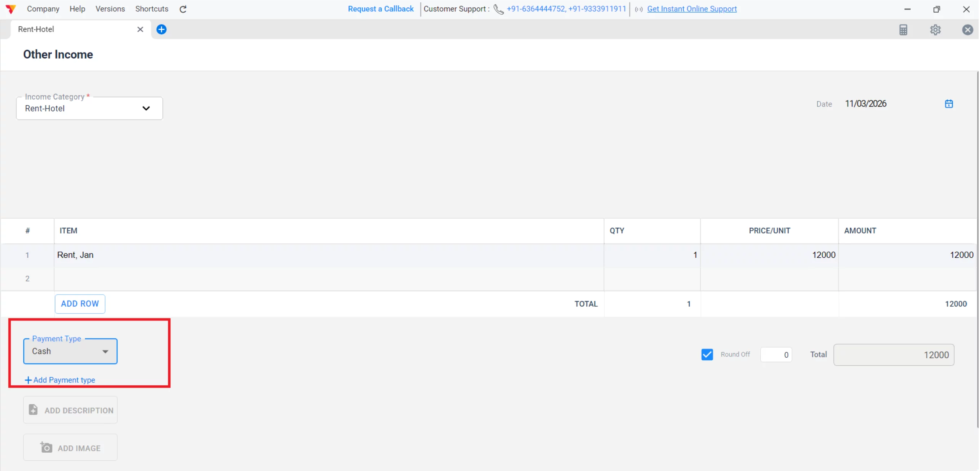Click the Round Off amount field
The height and width of the screenshot is (471, 980).
pyautogui.click(x=776, y=355)
